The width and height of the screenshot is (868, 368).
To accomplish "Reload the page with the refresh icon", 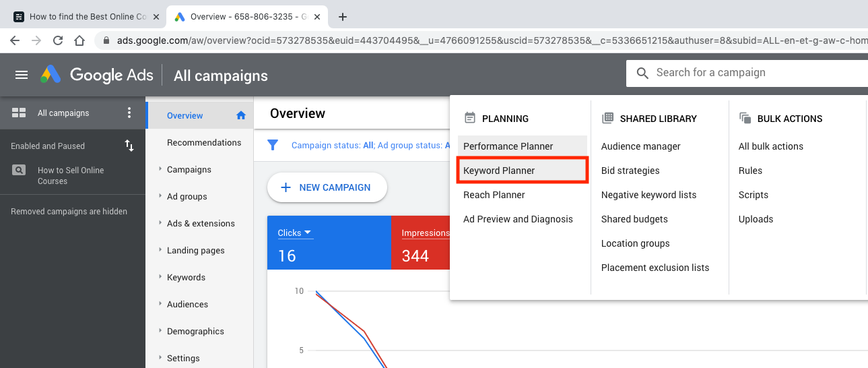I will click(x=58, y=40).
